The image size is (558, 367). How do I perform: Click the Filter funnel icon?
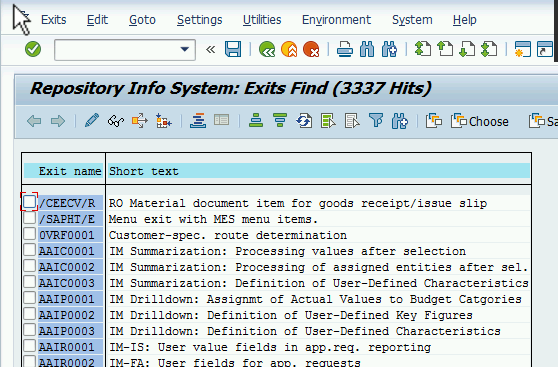tap(376, 121)
